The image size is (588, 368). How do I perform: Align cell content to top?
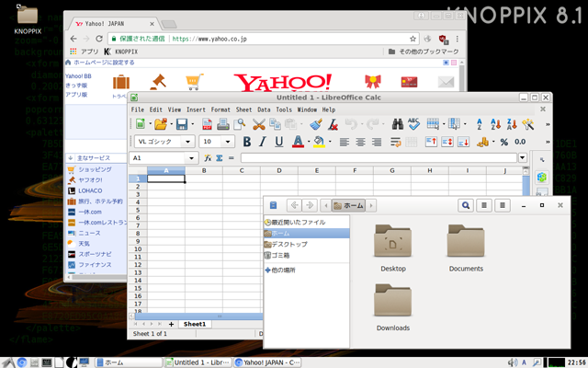coord(431,142)
